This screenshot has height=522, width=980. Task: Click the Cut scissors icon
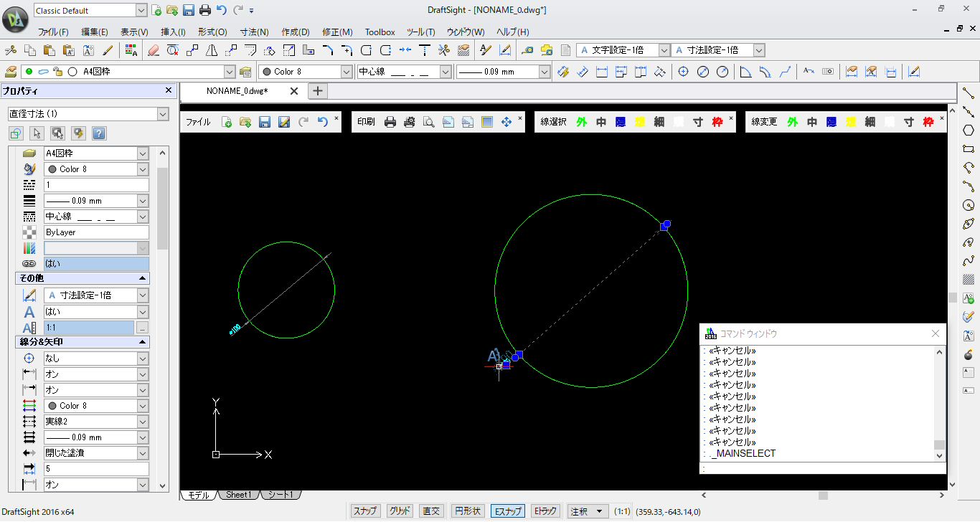pyautogui.click(x=11, y=50)
